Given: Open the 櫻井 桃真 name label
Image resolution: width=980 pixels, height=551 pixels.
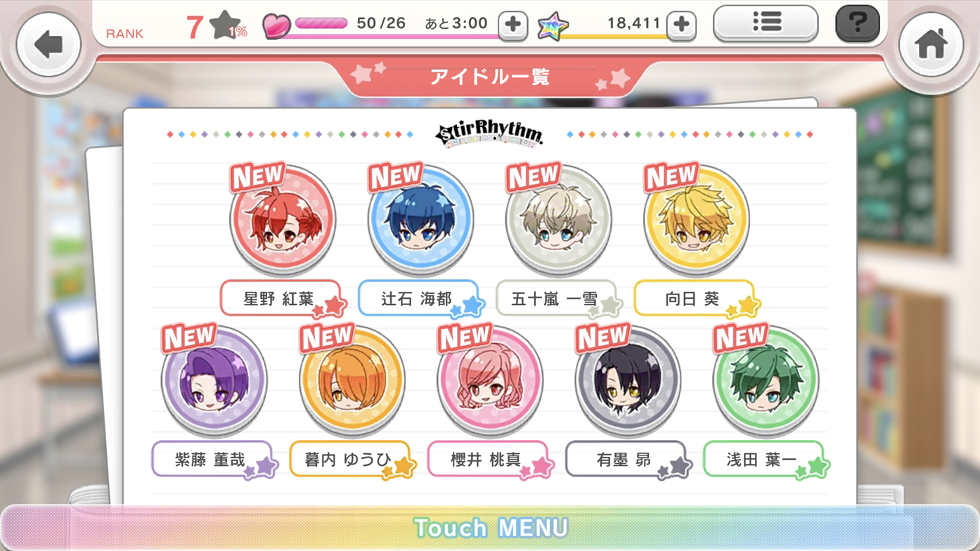Looking at the screenshot, I should pos(489,460).
